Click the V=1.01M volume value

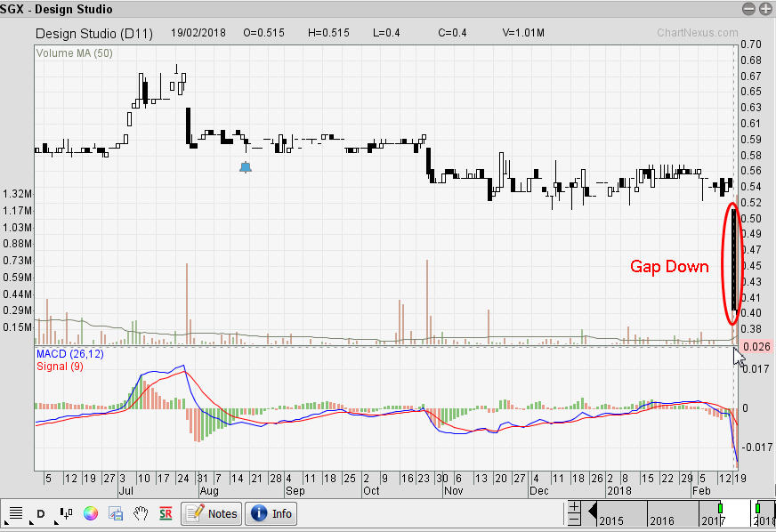[x=523, y=33]
